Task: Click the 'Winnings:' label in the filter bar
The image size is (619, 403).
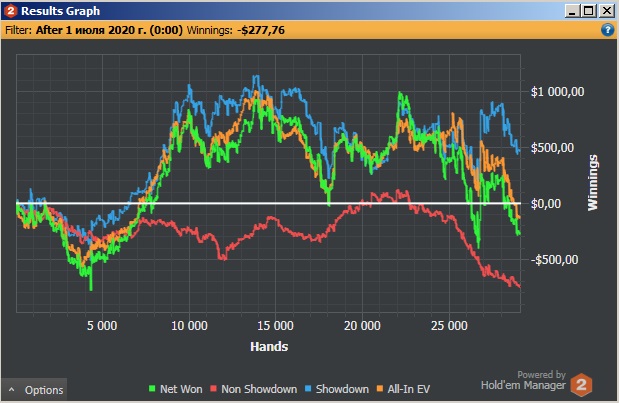Action: (210, 30)
